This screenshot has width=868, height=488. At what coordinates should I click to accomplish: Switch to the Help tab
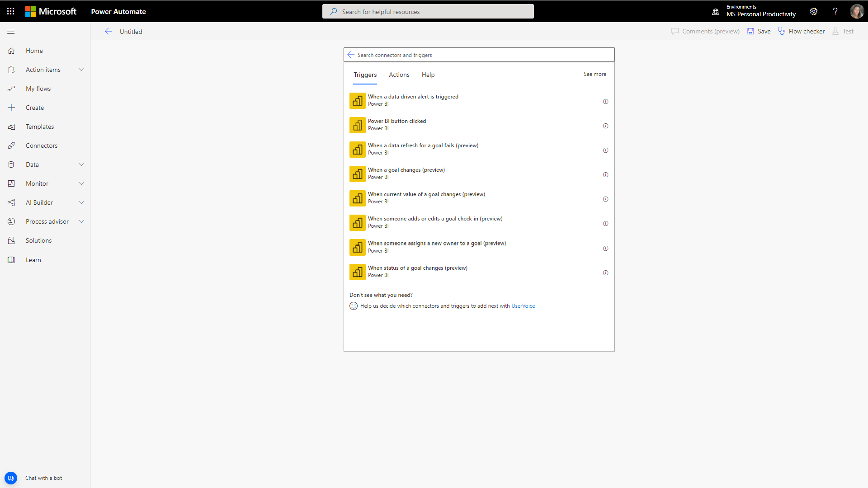tap(428, 75)
